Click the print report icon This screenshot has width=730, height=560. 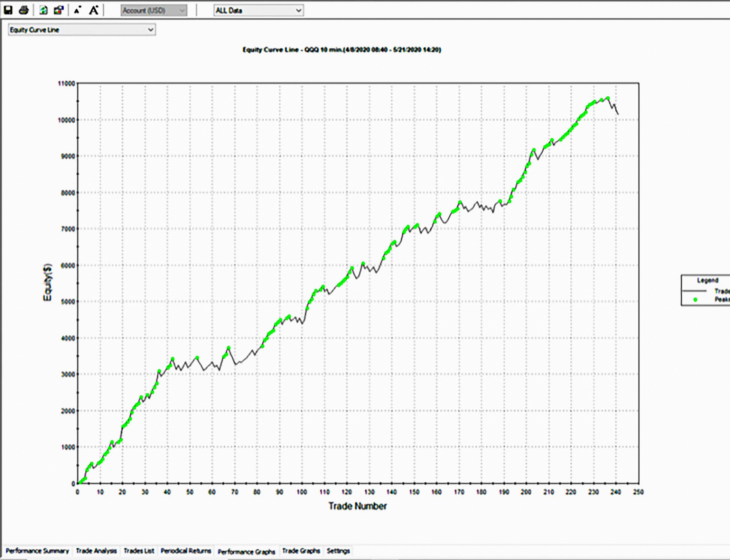[x=24, y=10]
